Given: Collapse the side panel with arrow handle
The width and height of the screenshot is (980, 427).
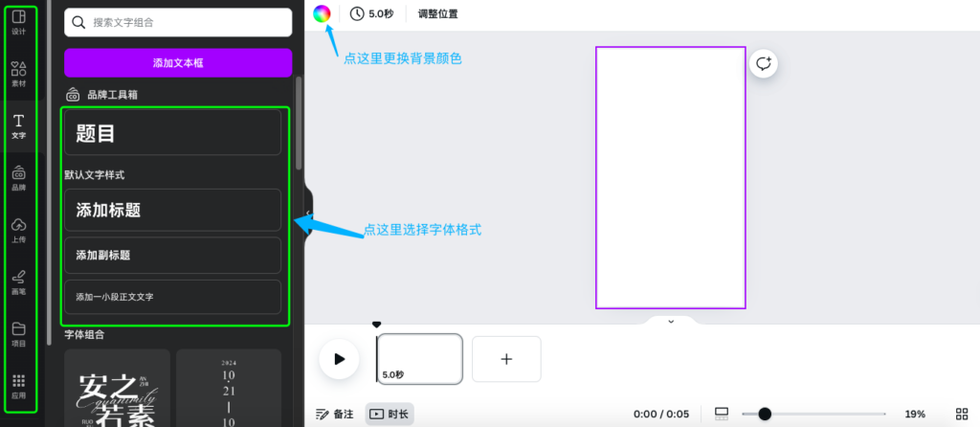Looking at the screenshot, I should coord(308,213).
